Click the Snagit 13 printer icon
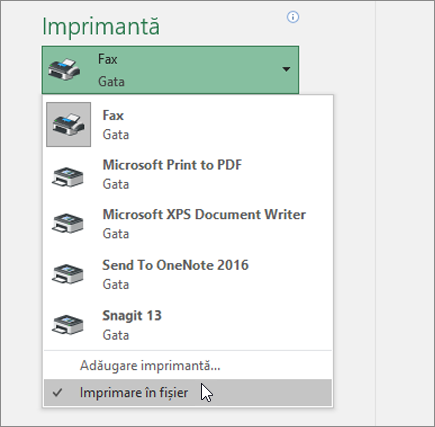The image size is (435, 427). (x=68, y=324)
